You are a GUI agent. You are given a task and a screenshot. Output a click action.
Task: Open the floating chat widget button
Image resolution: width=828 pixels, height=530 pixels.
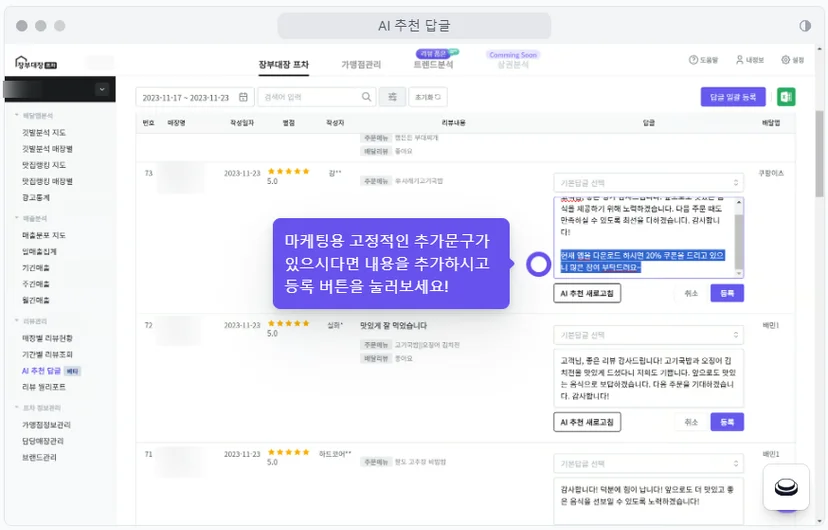click(786, 487)
